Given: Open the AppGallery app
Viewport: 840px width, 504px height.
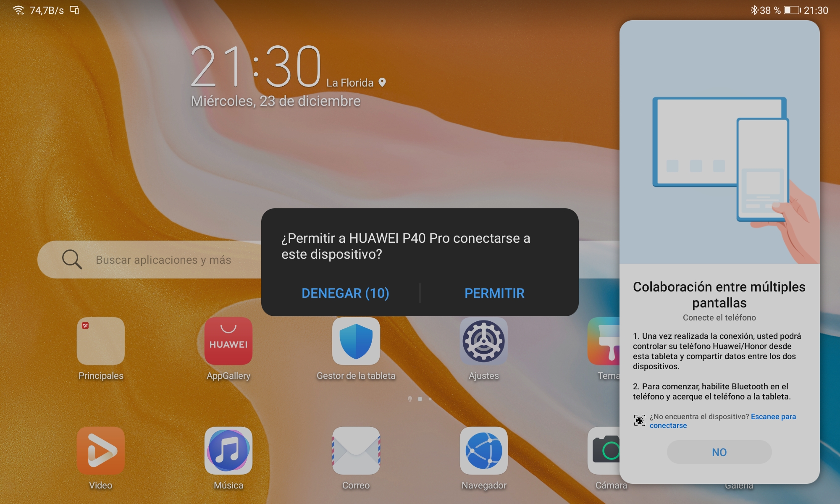Looking at the screenshot, I should coord(228,341).
